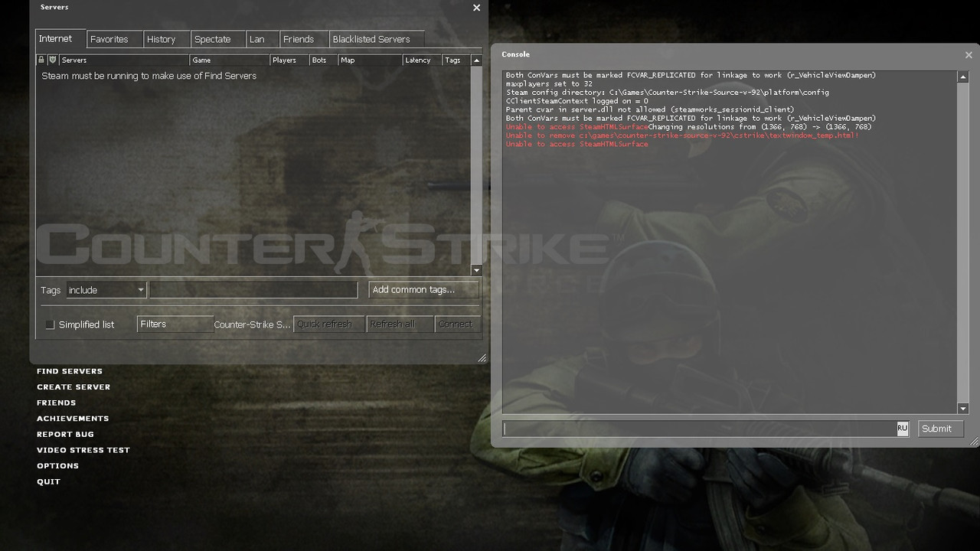Click the Servers window title text

54,7
